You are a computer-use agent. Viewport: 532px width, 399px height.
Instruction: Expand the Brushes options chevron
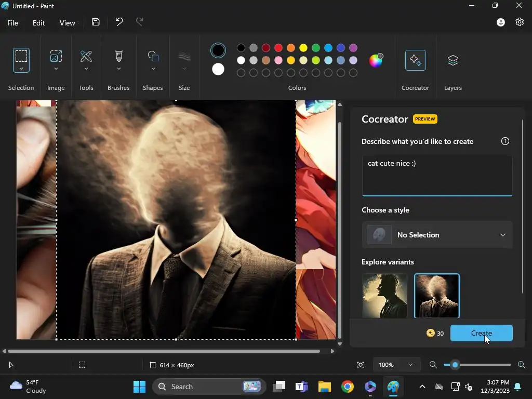(118, 69)
